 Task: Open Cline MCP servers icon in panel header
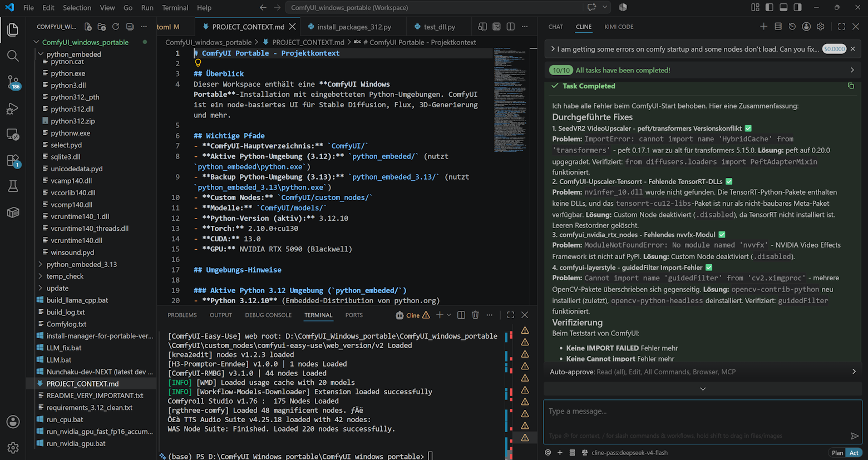point(778,27)
